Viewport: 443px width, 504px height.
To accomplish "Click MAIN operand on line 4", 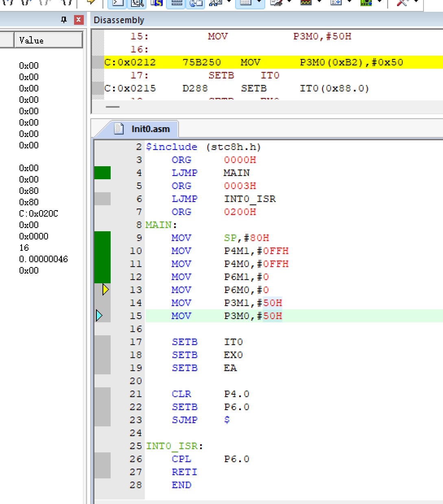I will click(236, 173).
